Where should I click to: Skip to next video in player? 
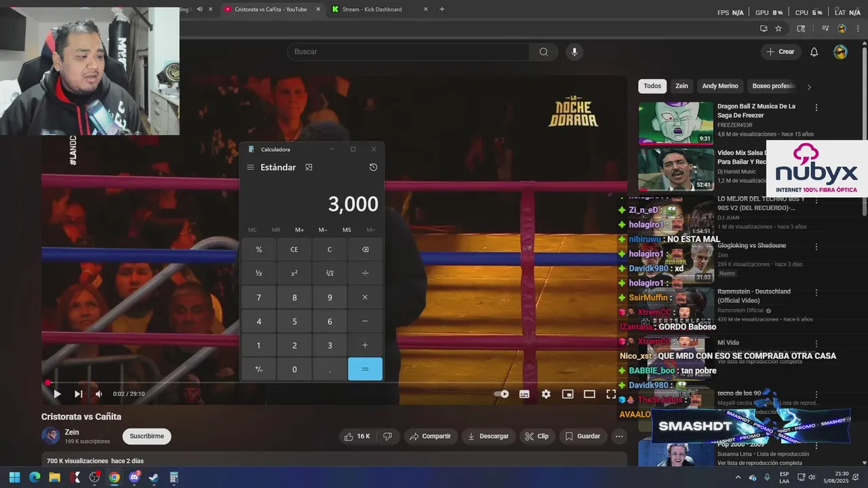[x=78, y=394]
